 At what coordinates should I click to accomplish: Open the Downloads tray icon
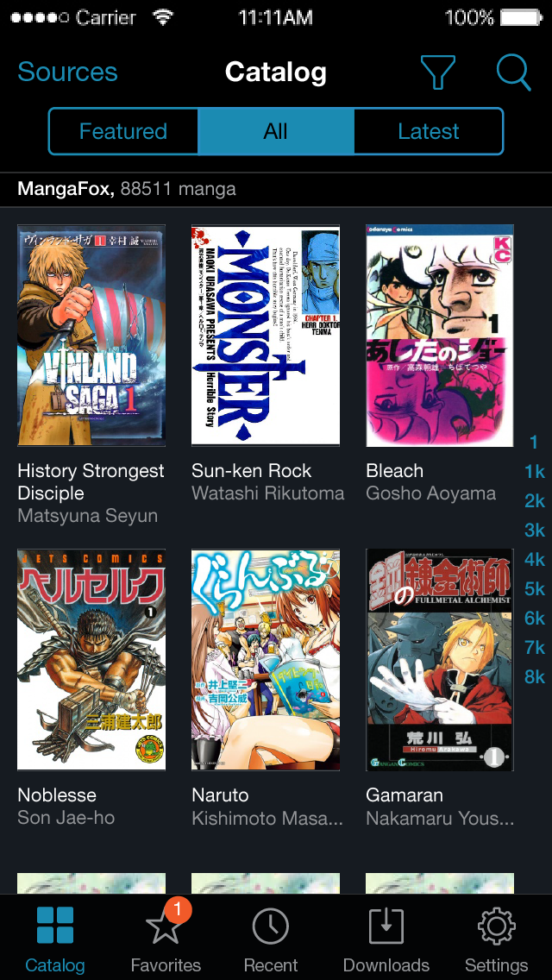[x=386, y=926]
